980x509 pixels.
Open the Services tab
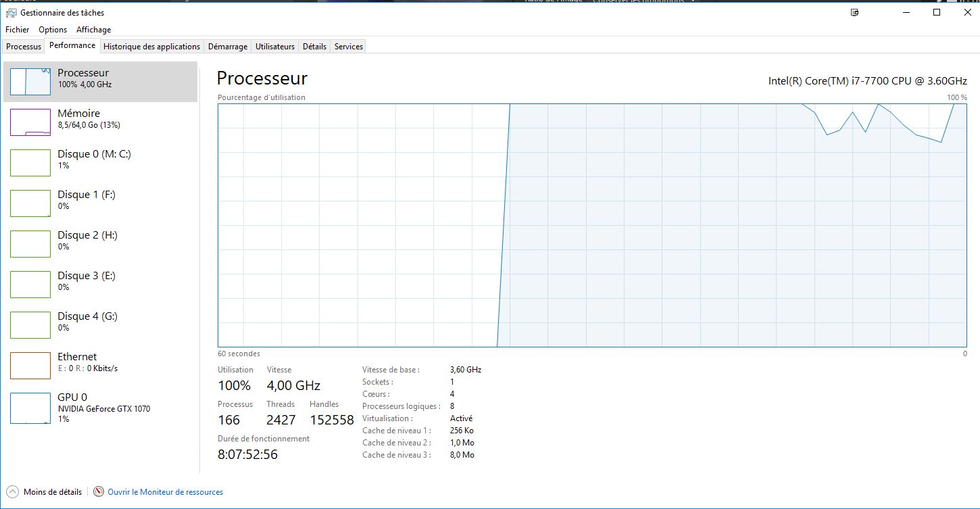[x=349, y=47]
